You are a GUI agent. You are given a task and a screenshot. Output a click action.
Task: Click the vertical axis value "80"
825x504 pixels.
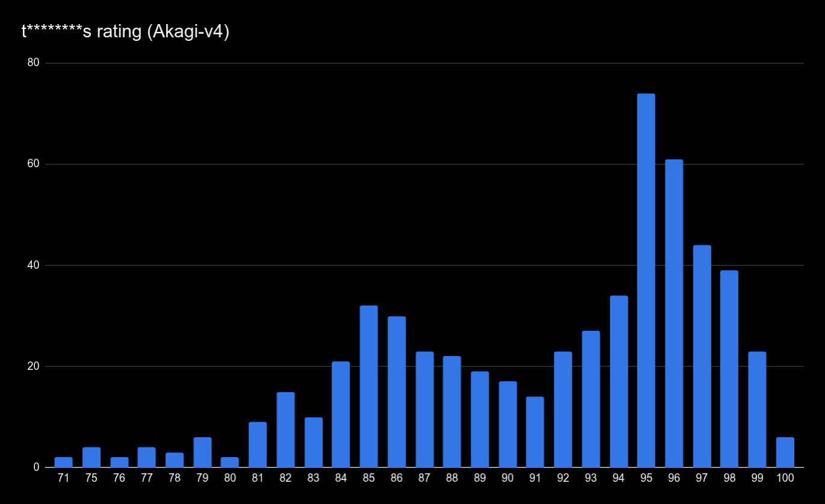tap(34, 63)
